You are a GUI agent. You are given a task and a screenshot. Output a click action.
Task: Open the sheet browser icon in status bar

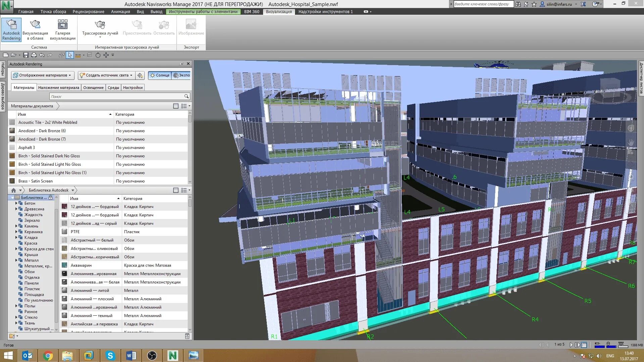(x=584, y=345)
